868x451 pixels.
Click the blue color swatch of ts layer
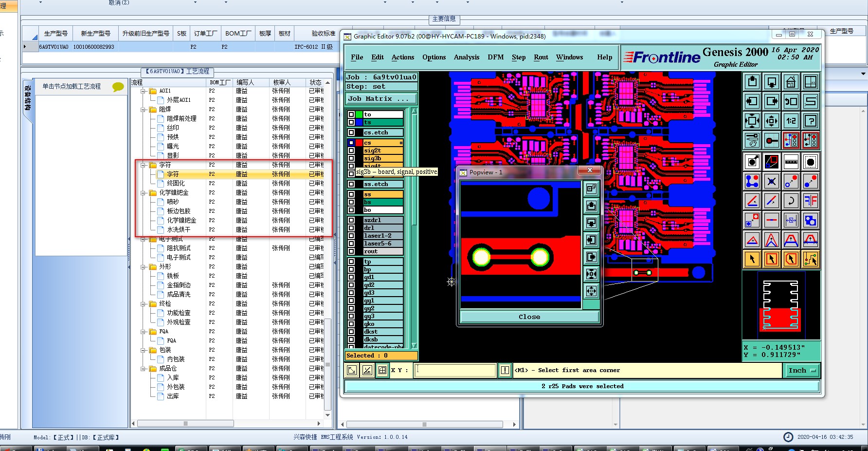359,122
